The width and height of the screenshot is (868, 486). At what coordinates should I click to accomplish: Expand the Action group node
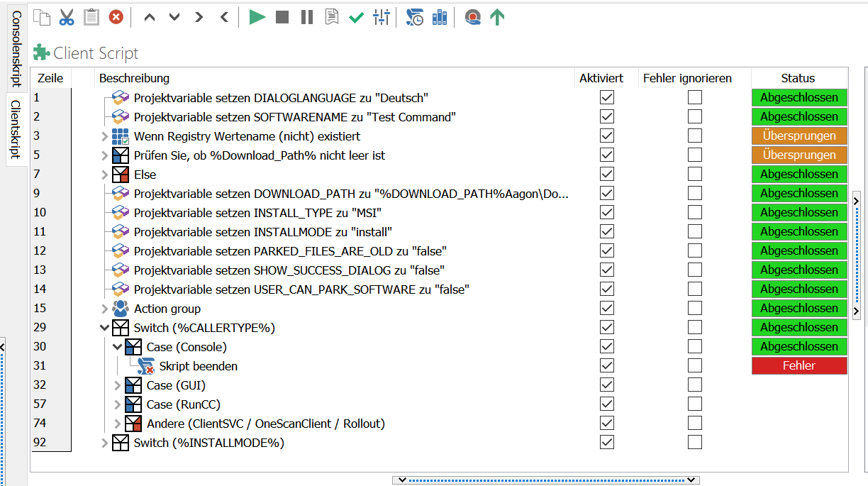(x=105, y=309)
